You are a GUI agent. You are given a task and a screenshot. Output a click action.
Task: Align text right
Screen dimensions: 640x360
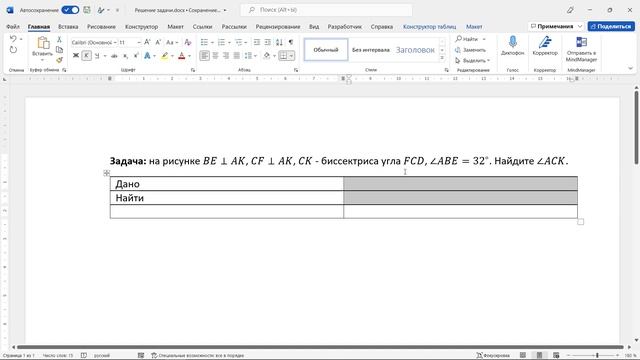(226, 56)
